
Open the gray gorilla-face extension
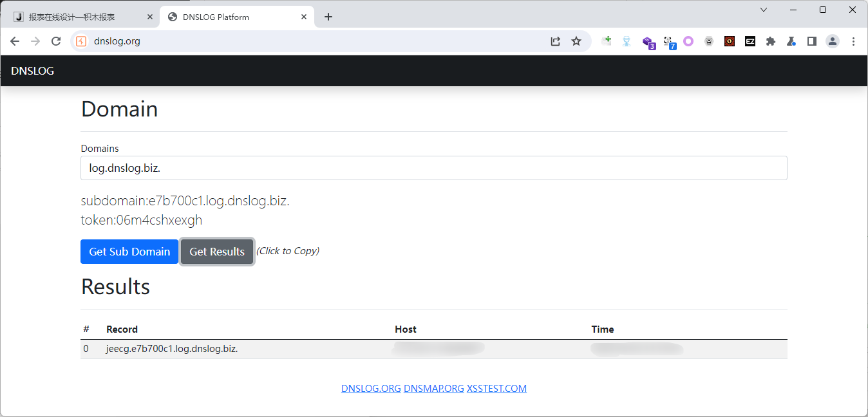click(x=709, y=41)
